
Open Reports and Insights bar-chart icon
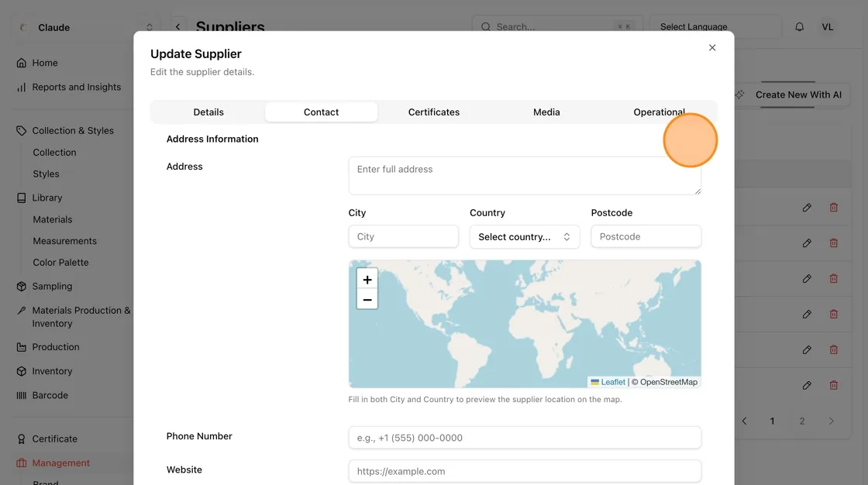click(x=22, y=88)
